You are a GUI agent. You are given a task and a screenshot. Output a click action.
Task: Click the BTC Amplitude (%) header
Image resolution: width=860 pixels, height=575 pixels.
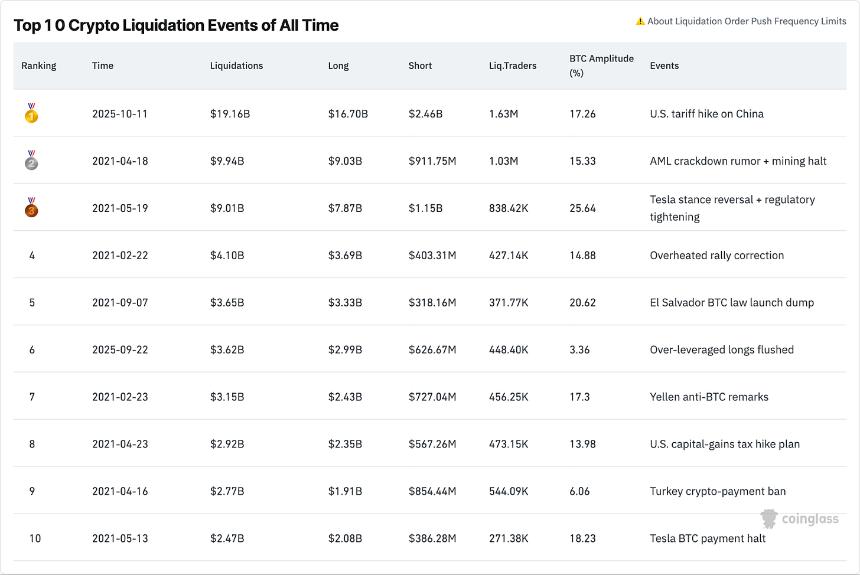(x=601, y=65)
